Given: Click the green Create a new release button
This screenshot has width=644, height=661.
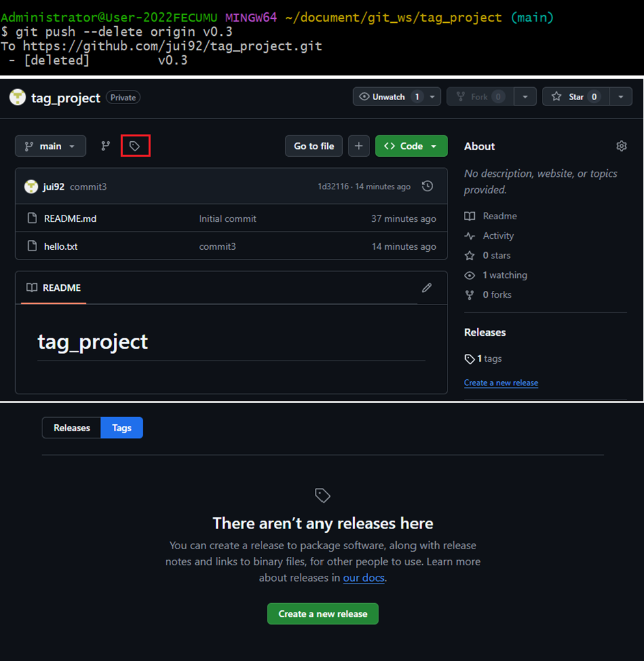Looking at the screenshot, I should pyautogui.click(x=323, y=614).
